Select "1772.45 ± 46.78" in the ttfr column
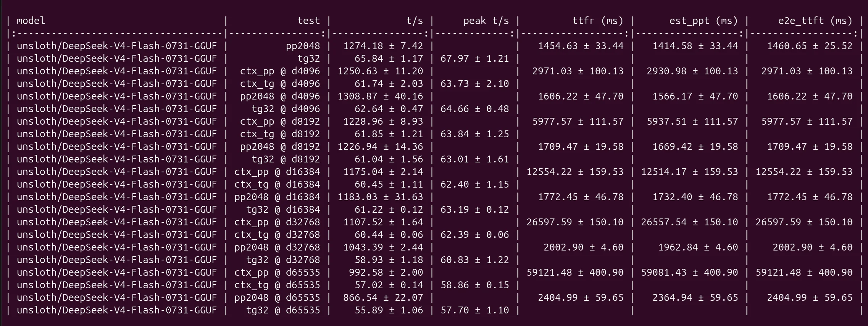Viewport: 868px width, 326px height. tap(581, 197)
